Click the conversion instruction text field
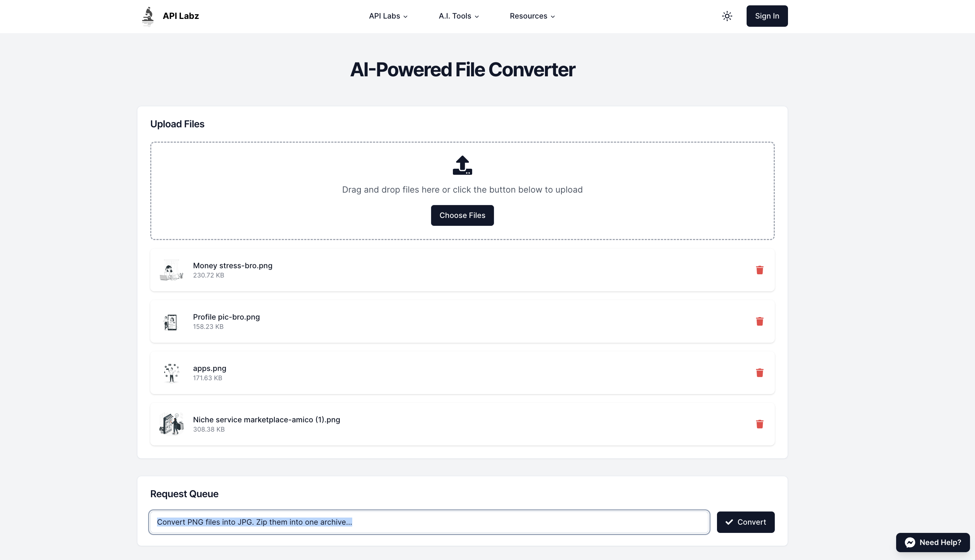Screen dimensions: 975x560 (x=428, y=522)
